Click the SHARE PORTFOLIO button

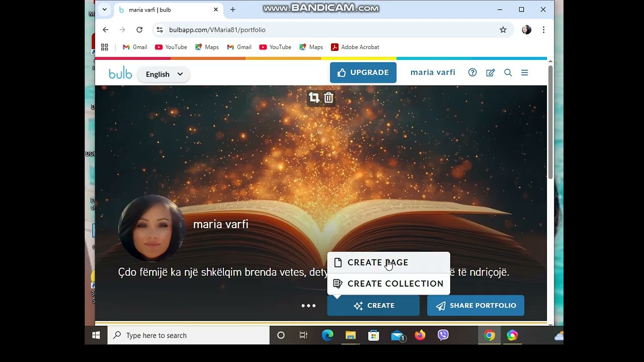click(x=475, y=305)
